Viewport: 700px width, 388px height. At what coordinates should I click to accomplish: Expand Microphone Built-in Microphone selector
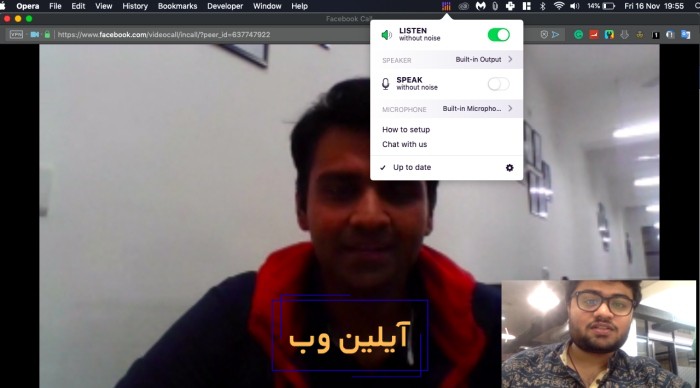446,109
